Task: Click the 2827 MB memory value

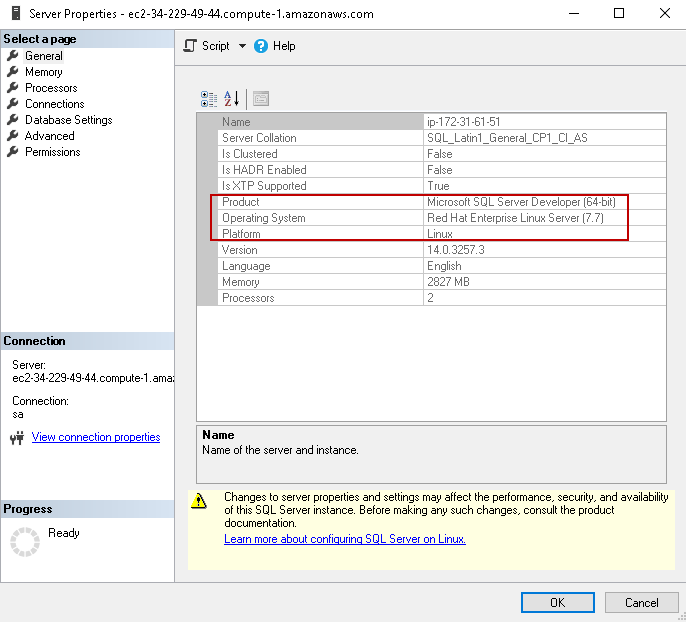Action: tap(448, 282)
